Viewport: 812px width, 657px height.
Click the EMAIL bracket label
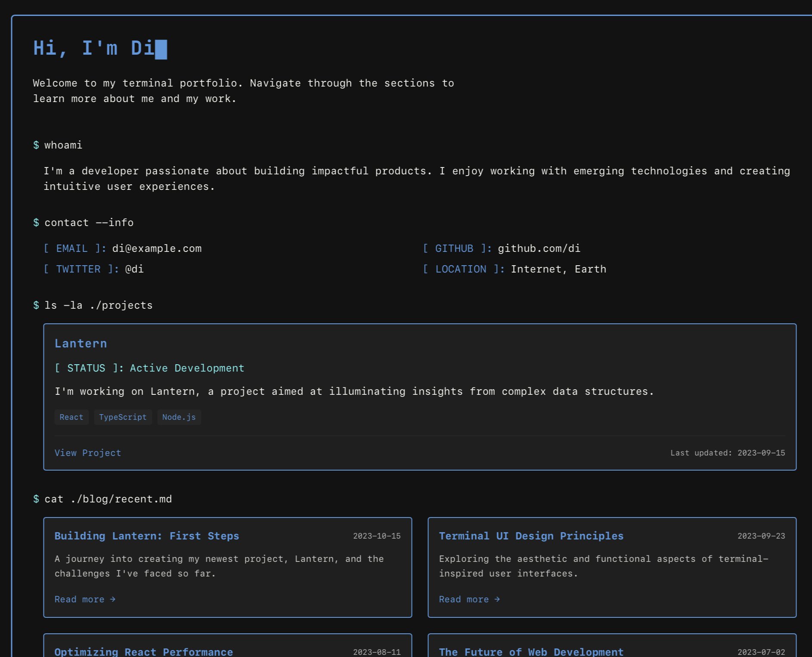point(75,248)
